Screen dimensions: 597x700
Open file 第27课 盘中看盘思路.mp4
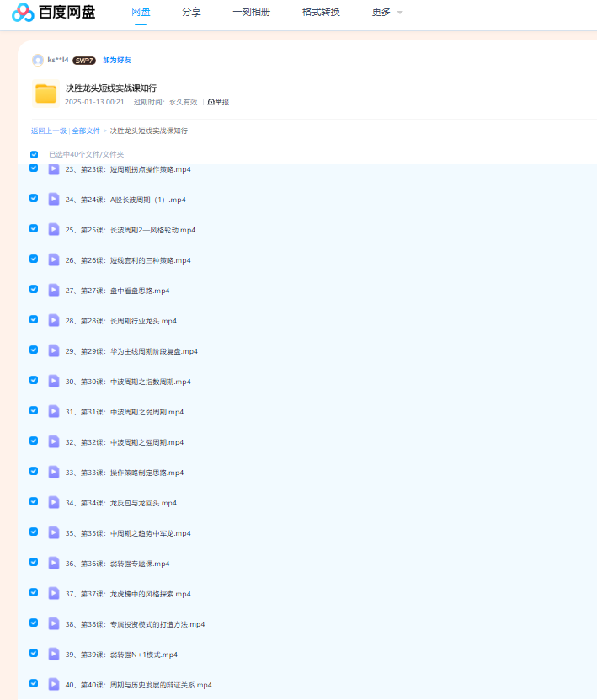117,291
